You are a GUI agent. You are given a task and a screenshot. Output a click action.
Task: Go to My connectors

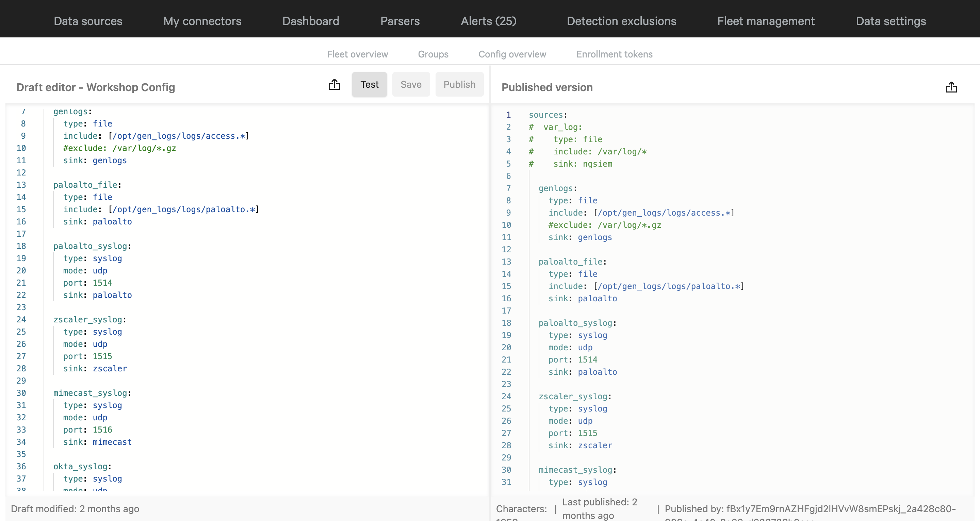(x=202, y=21)
